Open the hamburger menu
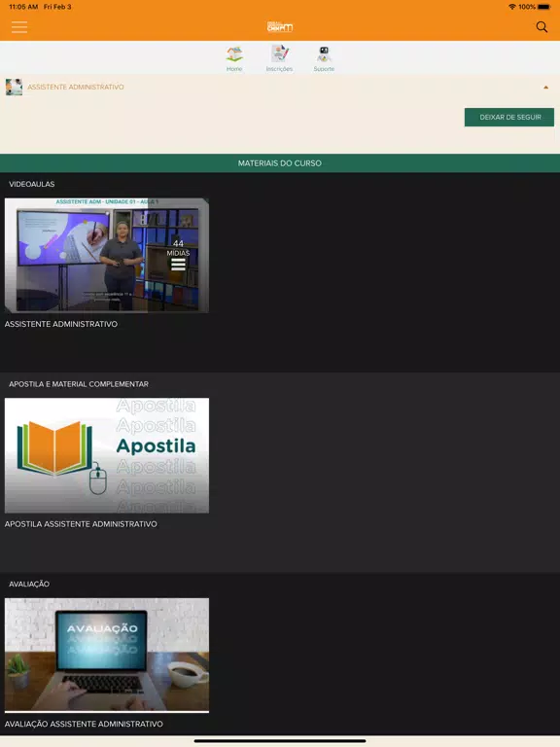The height and width of the screenshot is (747, 560). pyautogui.click(x=19, y=26)
